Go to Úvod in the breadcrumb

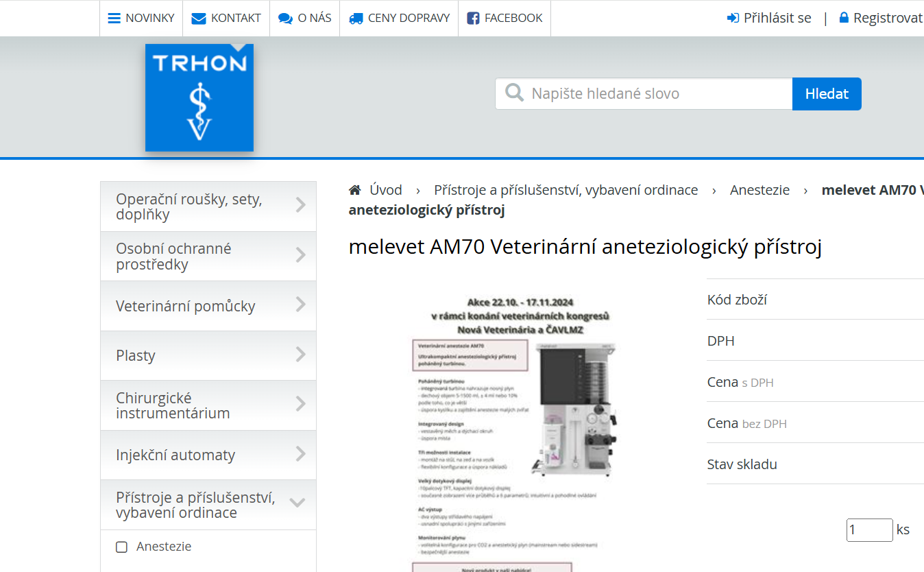pyautogui.click(x=386, y=190)
